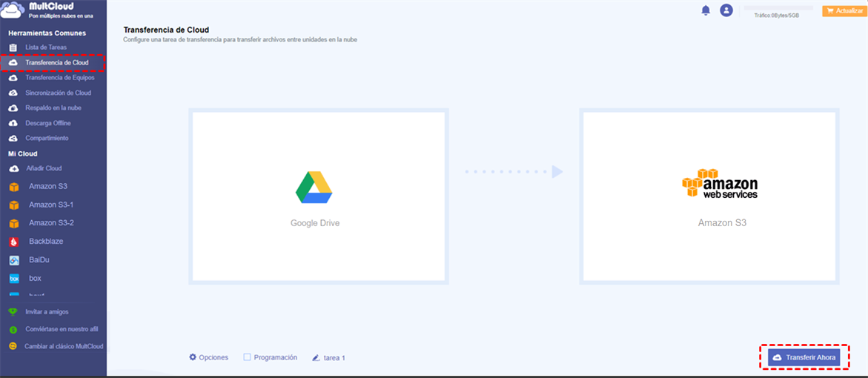Image resolution: width=868 pixels, height=378 pixels.
Task: Click the Google Drive logo
Action: tap(314, 188)
